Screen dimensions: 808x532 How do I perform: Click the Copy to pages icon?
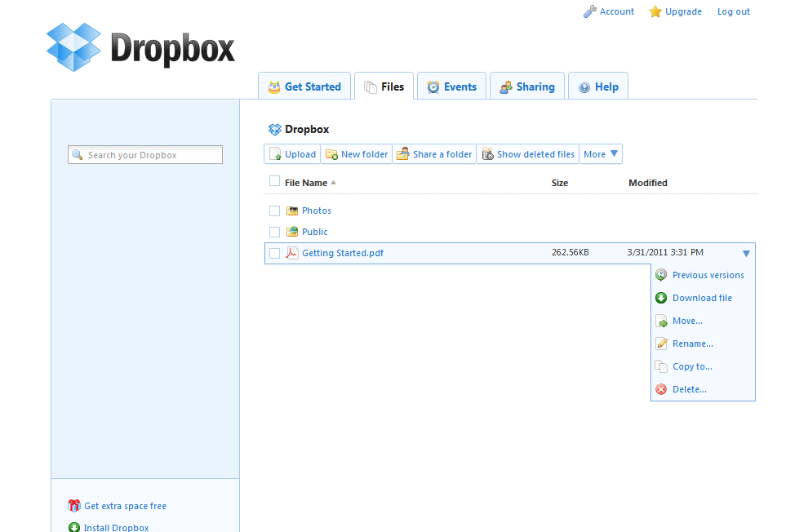661,366
